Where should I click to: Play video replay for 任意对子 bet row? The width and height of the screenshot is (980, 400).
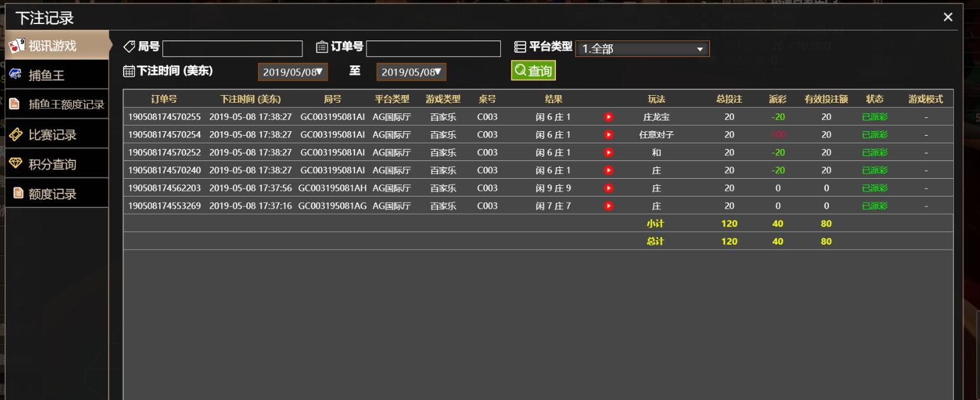click(609, 134)
